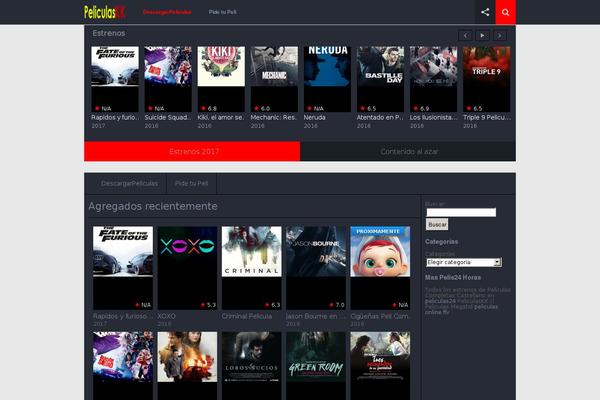
Task: Click the PeliculasXX site logo
Action: click(x=105, y=12)
